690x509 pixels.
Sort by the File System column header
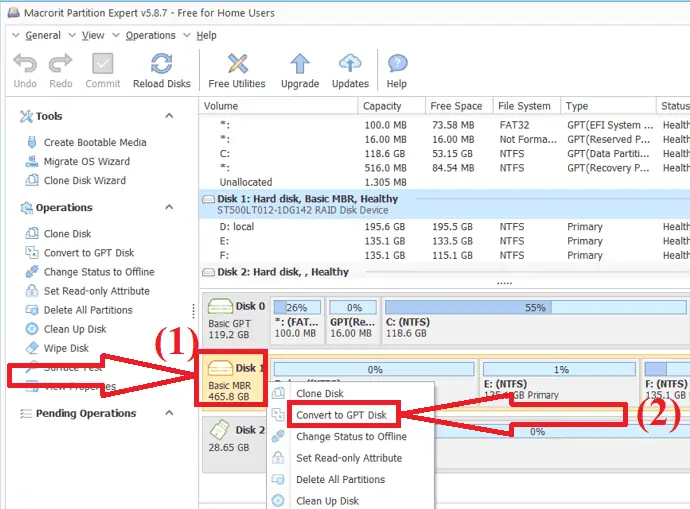point(526,106)
